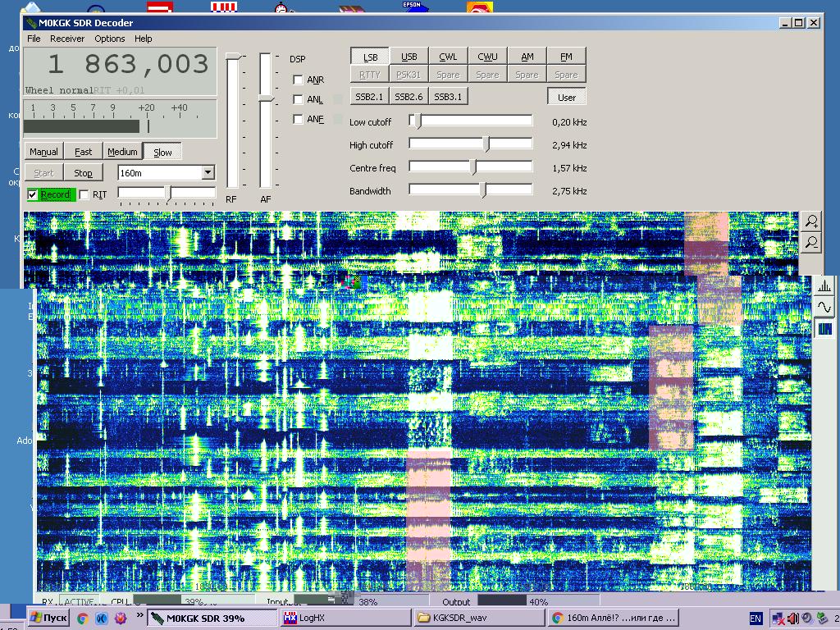Select USB demodulation mode

[409, 57]
